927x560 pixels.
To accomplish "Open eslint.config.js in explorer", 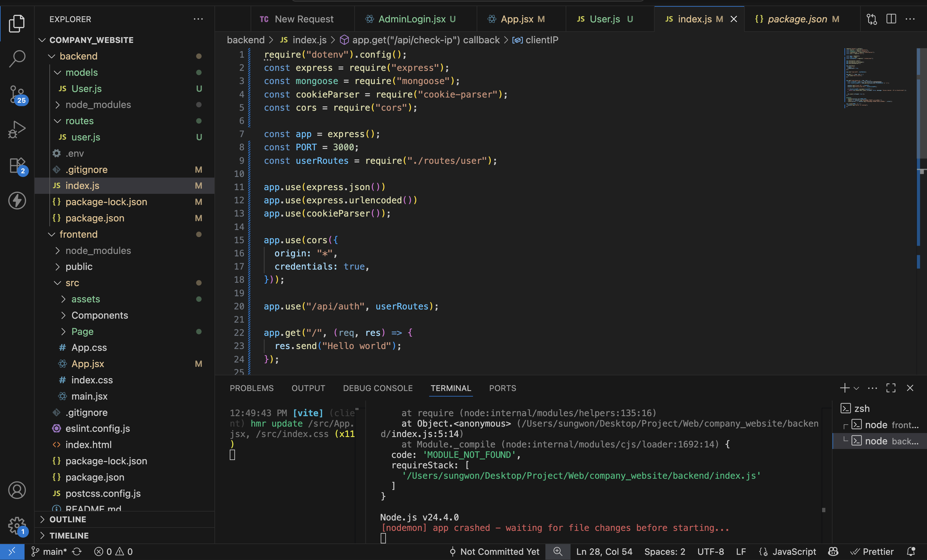I will click(125, 428).
